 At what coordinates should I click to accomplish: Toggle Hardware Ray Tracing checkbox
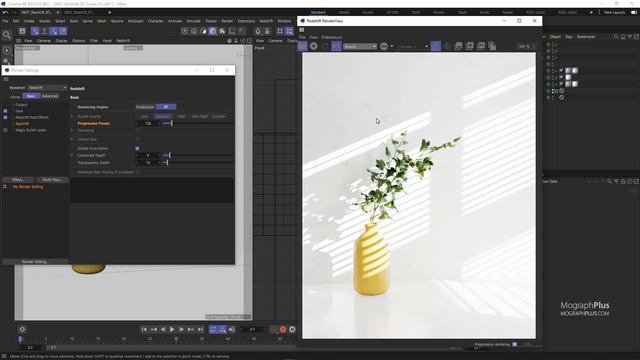(x=138, y=172)
